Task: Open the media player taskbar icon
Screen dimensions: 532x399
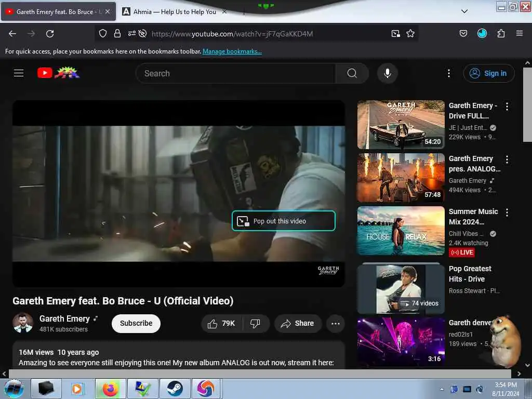Action: [x=77, y=389]
